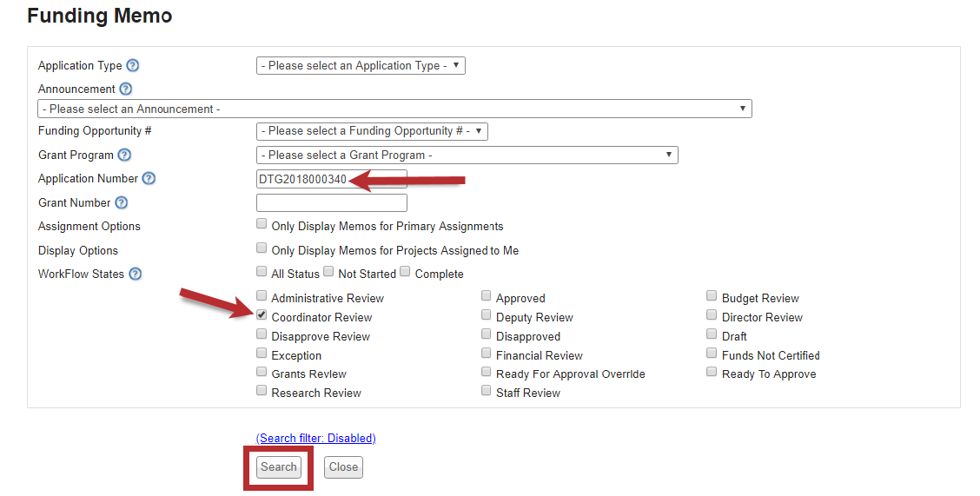Click help icon next to Application Type

point(133,66)
